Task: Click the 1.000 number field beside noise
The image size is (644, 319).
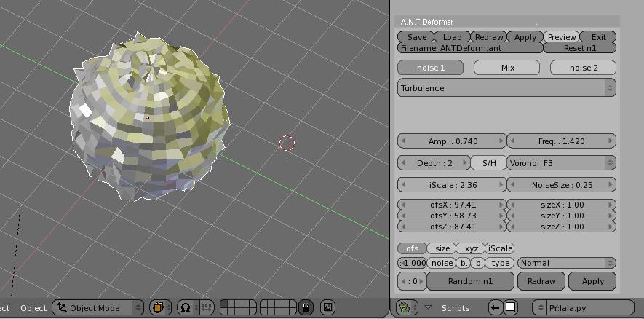Action: click(412, 263)
